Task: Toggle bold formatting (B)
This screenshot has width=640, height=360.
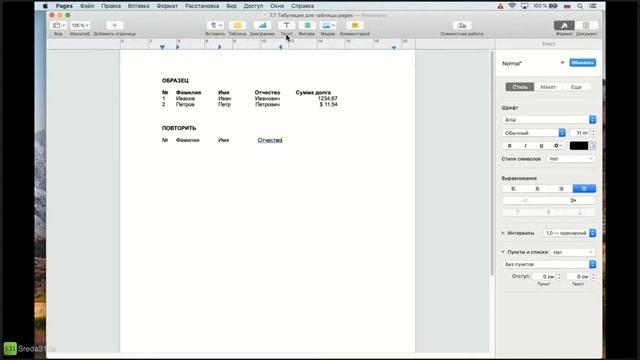Action: click(509, 146)
